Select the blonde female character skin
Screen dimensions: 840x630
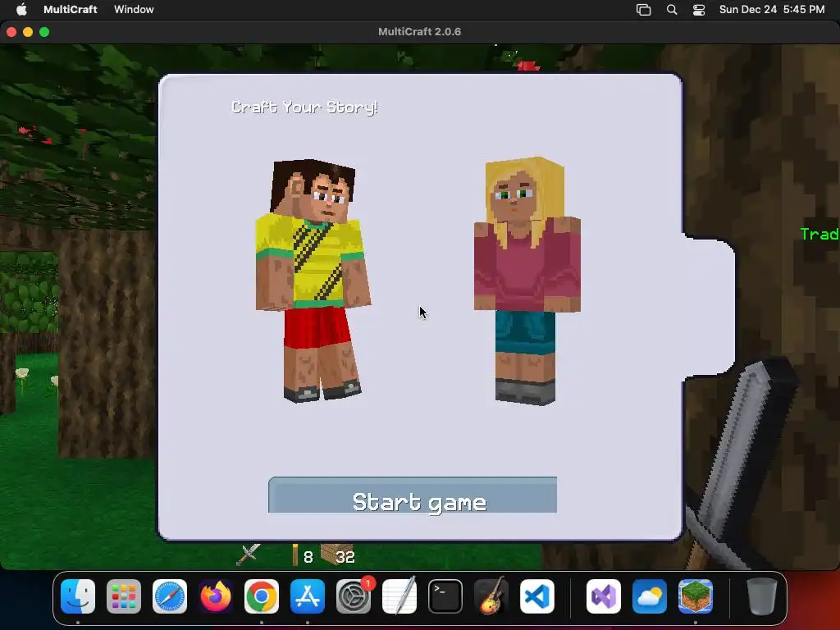[x=527, y=281]
